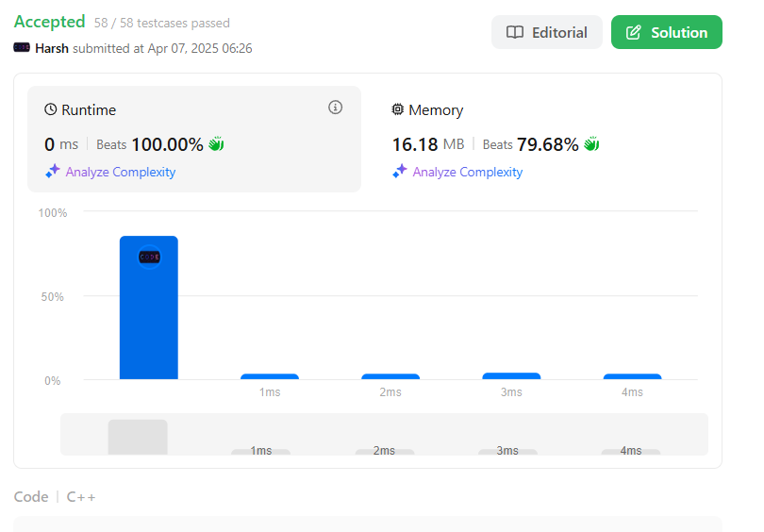Click the 'submitted at Apr 07, 2025 06:26' text
The width and height of the screenshot is (764, 532).
162,48
